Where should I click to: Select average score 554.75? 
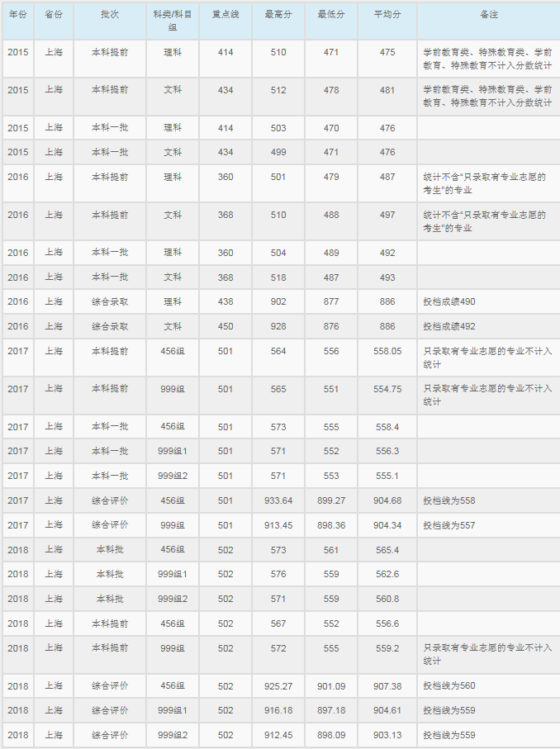[387, 389]
